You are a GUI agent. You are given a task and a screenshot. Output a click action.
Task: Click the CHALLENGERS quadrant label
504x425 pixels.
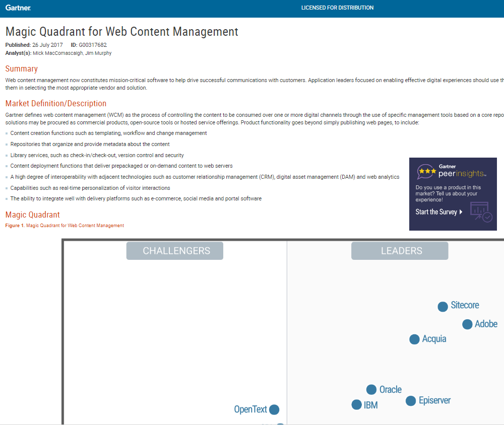(x=175, y=251)
